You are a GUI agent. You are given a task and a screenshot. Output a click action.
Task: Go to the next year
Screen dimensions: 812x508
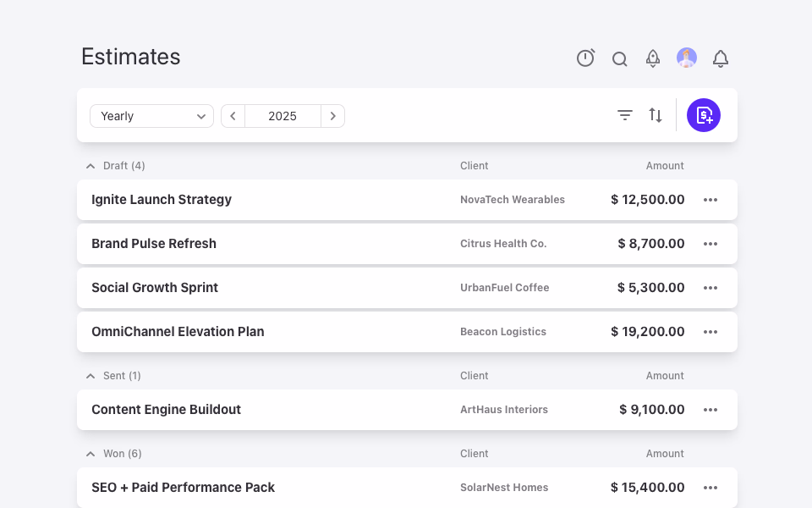(333, 116)
